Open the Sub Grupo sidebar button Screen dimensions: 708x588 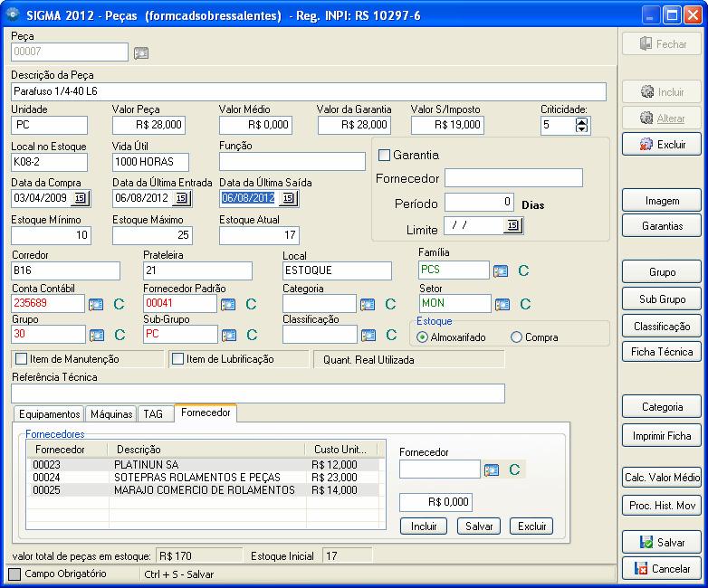(x=662, y=299)
